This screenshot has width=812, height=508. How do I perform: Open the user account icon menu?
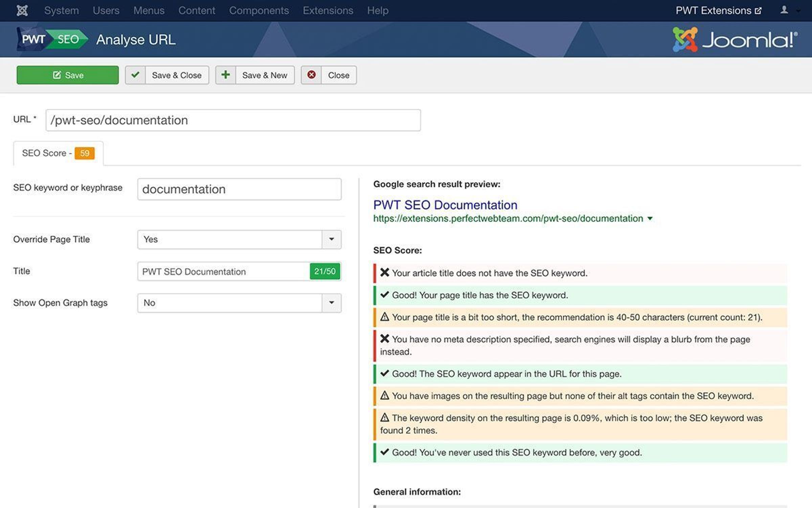784,10
